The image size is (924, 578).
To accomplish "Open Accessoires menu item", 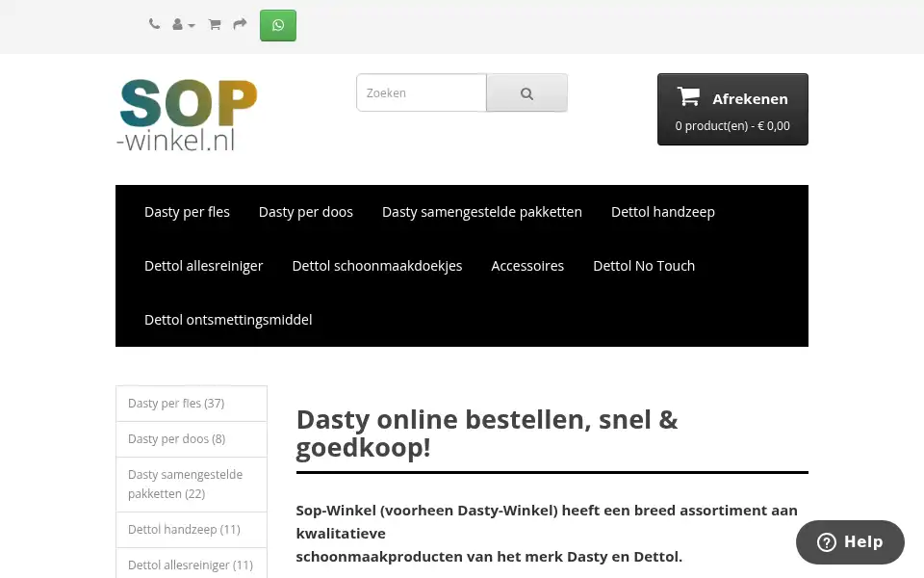I will [x=527, y=266].
